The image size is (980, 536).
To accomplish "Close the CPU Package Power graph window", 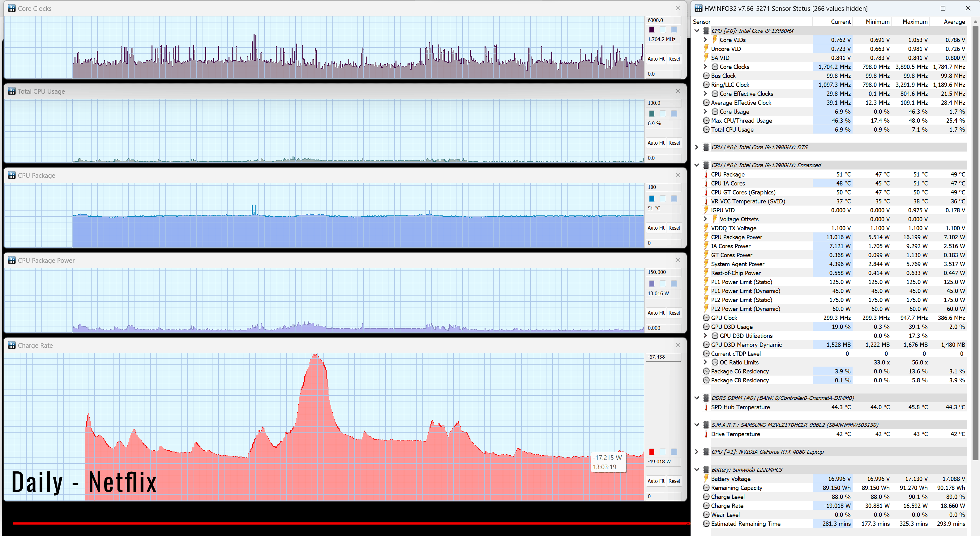I will click(678, 260).
